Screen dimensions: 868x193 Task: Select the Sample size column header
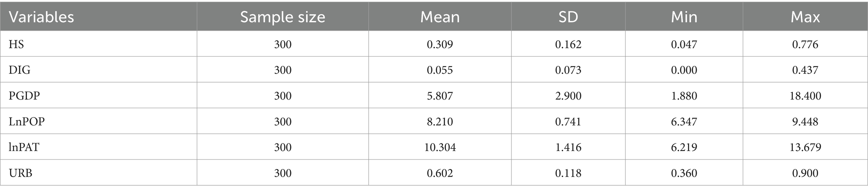[x=283, y=17]
